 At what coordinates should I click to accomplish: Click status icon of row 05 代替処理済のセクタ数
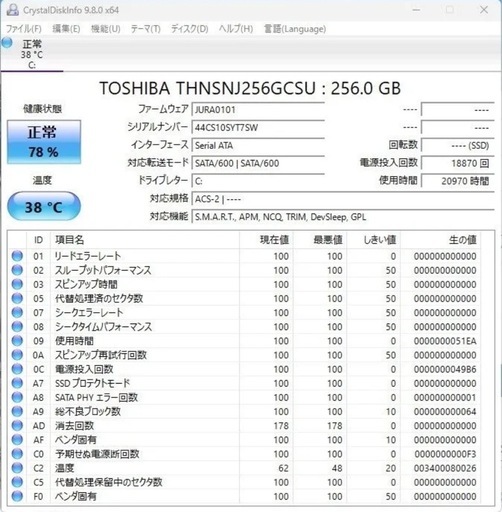pos(17,298)
